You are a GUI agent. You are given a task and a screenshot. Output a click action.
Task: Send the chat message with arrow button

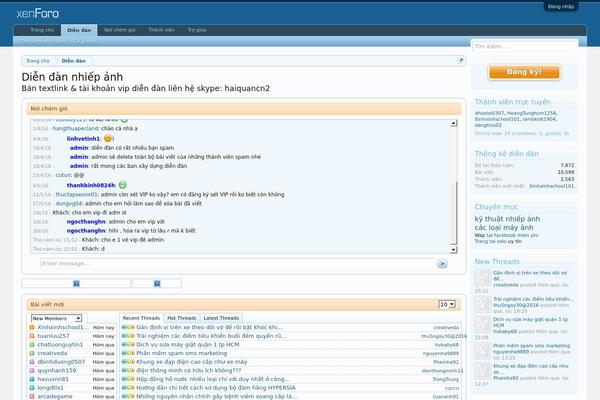(x=442, y=263)
